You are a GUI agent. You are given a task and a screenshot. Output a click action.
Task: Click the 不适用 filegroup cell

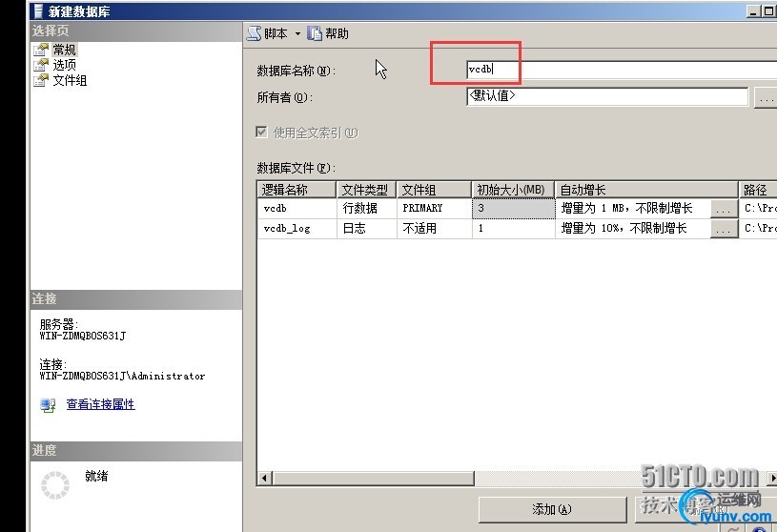pos(434,229)
